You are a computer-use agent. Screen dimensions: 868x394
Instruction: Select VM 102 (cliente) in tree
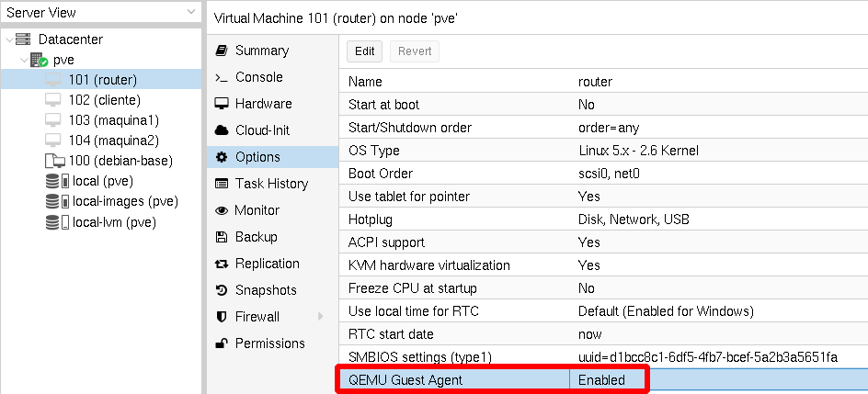[x=103, y=100]
